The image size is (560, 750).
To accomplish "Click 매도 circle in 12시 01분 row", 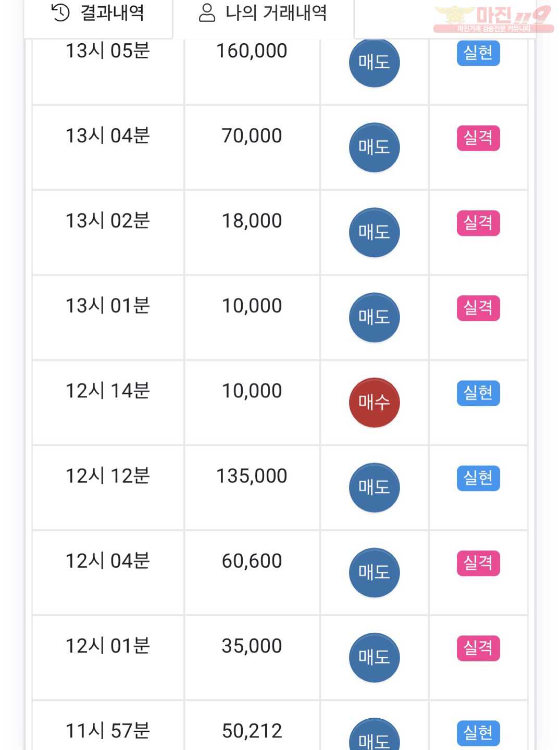I will 374,657.
